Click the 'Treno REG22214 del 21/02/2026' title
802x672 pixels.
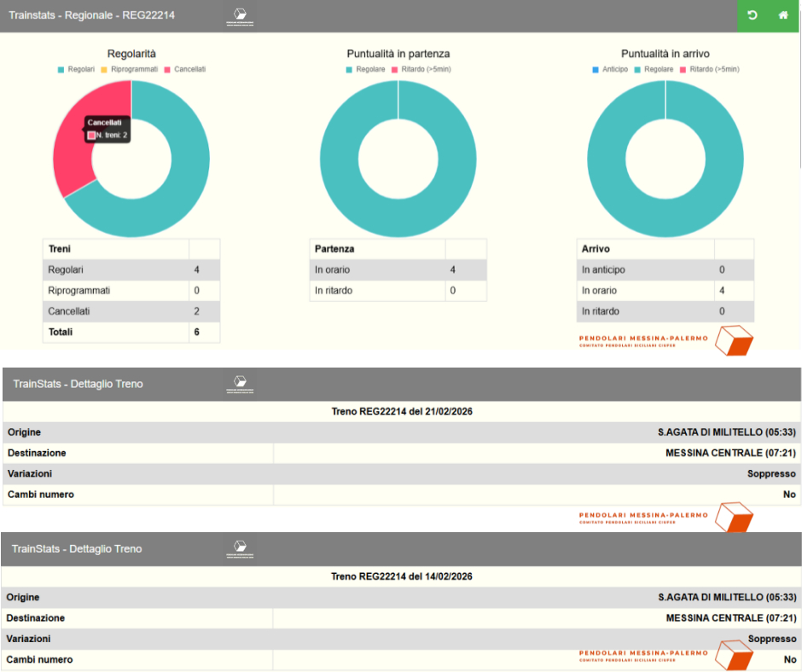click(x=401, y=412)
